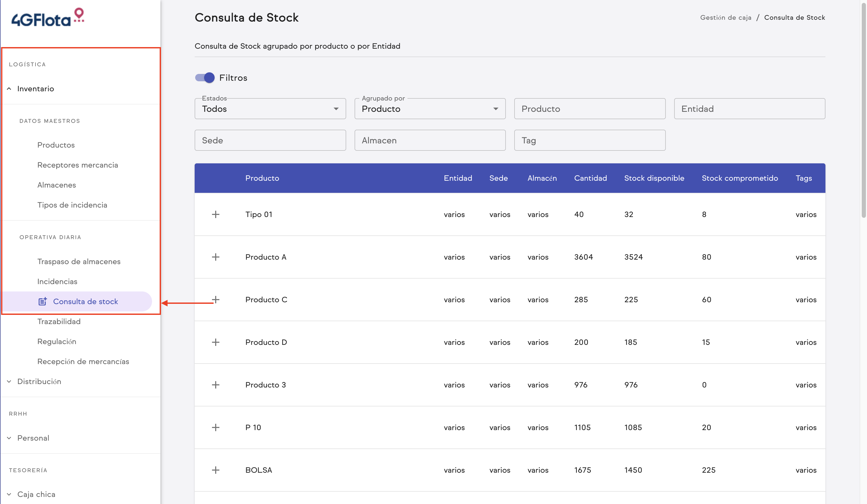Sort by the Stock disponible column header
Viewport: 867px width, 504px height.
654,178
